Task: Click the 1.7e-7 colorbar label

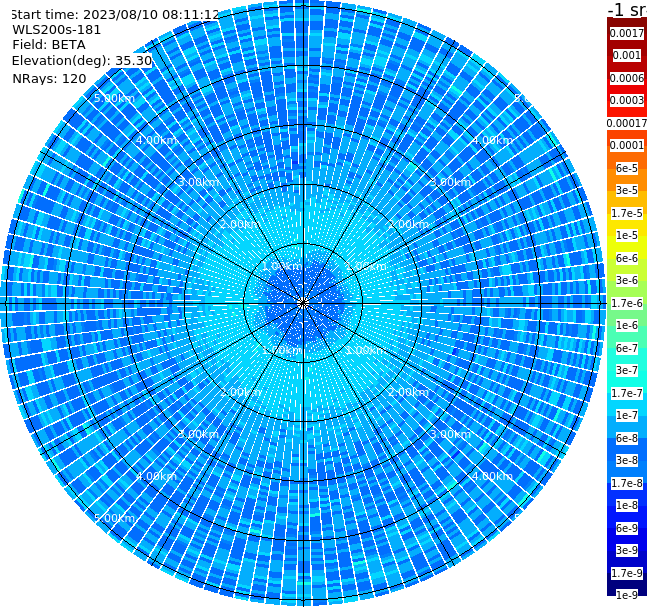Action: (x=627, y=393)
